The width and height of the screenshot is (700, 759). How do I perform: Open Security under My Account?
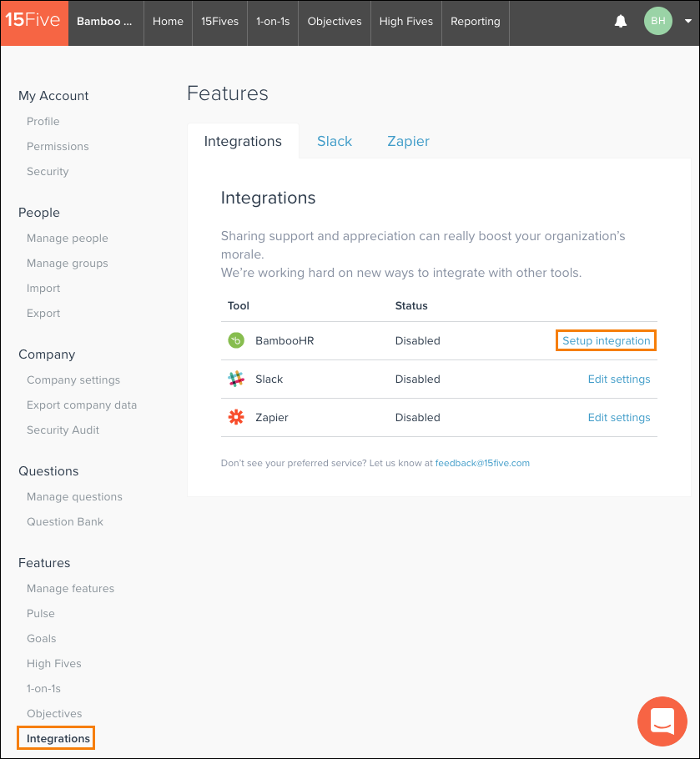[x=48, y=171]
